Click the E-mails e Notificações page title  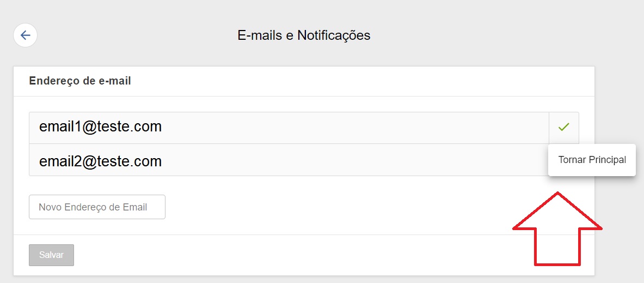(304, 35)
